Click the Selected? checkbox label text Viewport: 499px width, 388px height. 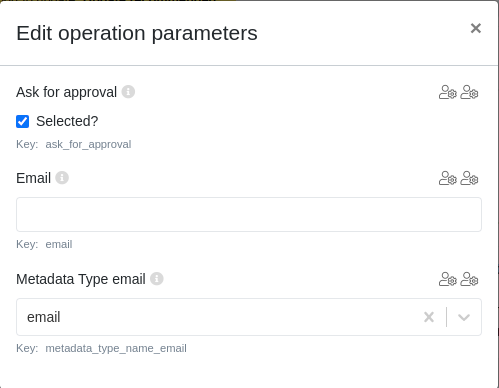coord(67,121)
